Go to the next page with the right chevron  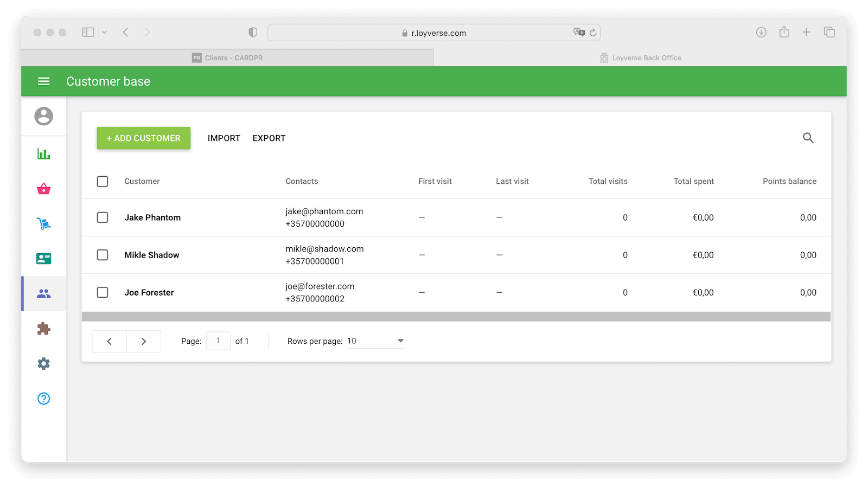[x=144, y=341]
